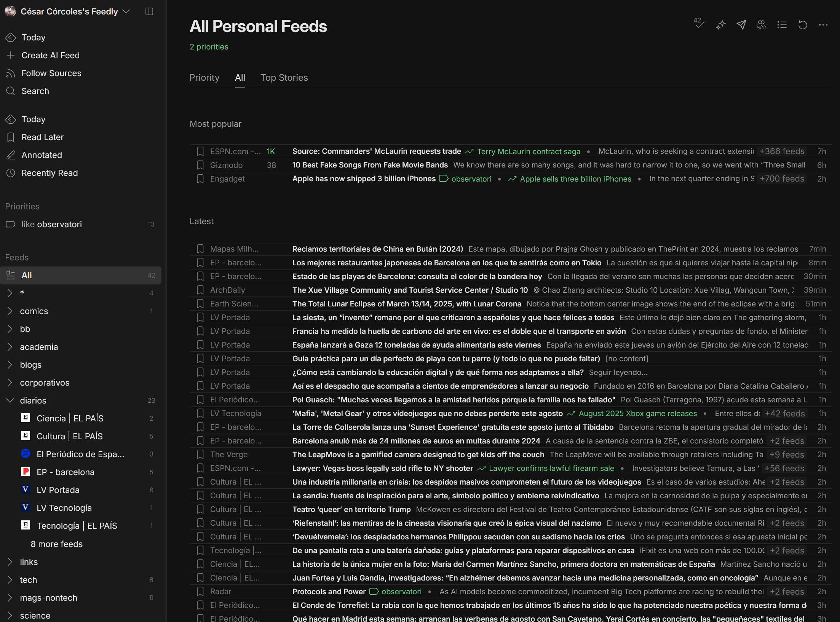Click the 2 priorities link
This screenshot has height=622, width=840.
coord(209,47)
